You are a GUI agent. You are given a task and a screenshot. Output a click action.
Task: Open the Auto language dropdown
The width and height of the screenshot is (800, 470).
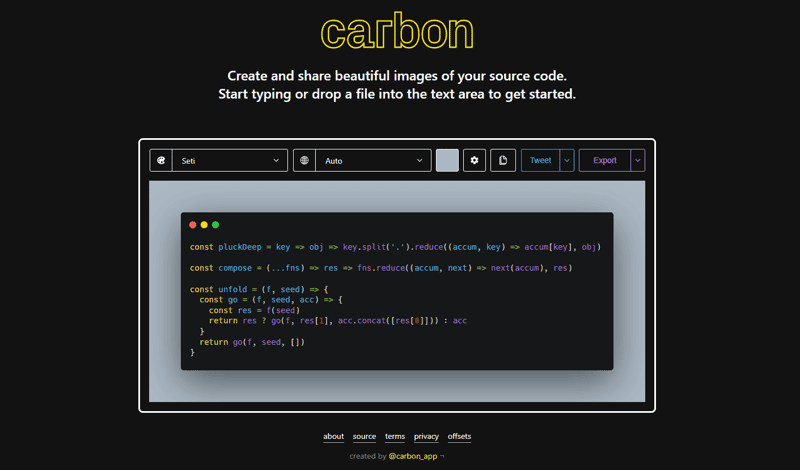pyautogui.click(x=373, y=160)
